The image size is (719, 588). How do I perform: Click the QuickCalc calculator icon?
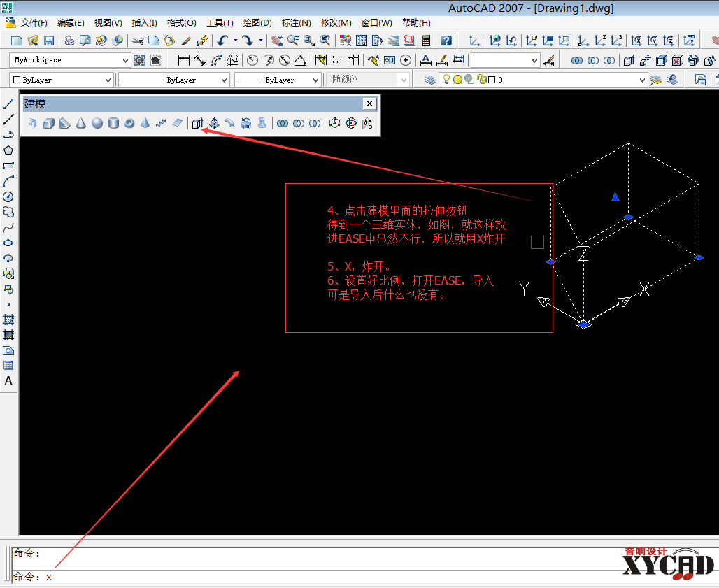coord(426,41)
